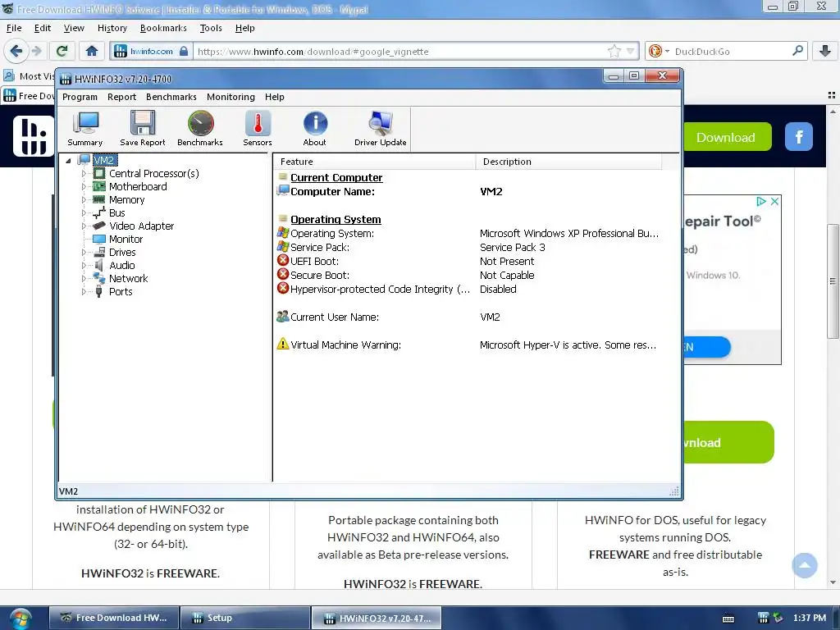Expand the Motherboard tree arrow
This screenshot has width=840, height=630.
pos(84,186)
